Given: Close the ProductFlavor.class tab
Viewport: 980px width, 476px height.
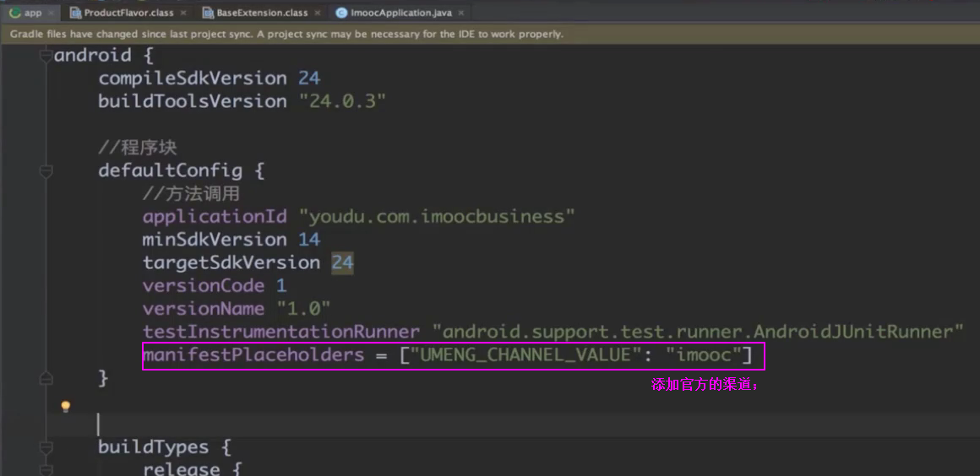Looking at the screenshot, I should [183, 13].
